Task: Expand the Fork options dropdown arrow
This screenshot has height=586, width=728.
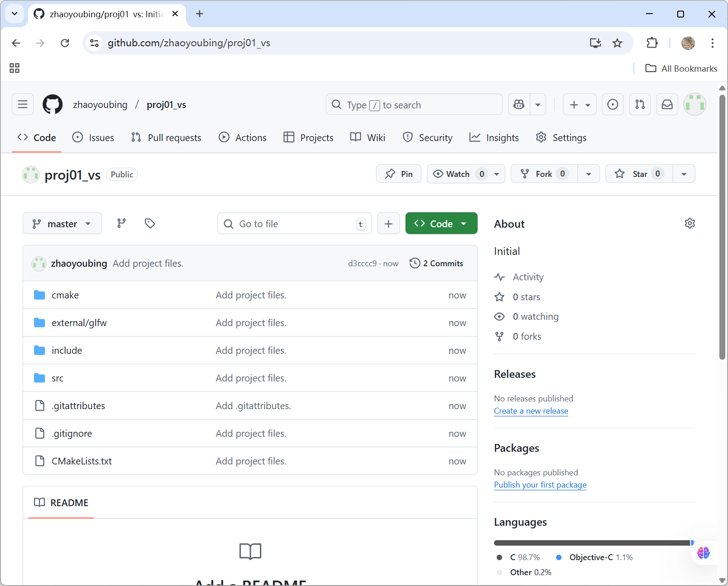Action: coord(588,174)
